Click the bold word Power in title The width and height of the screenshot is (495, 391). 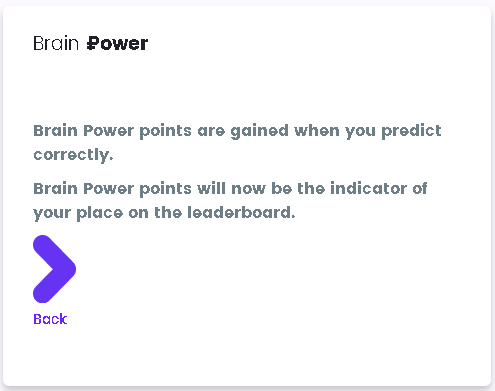click(x=117, y=43)
